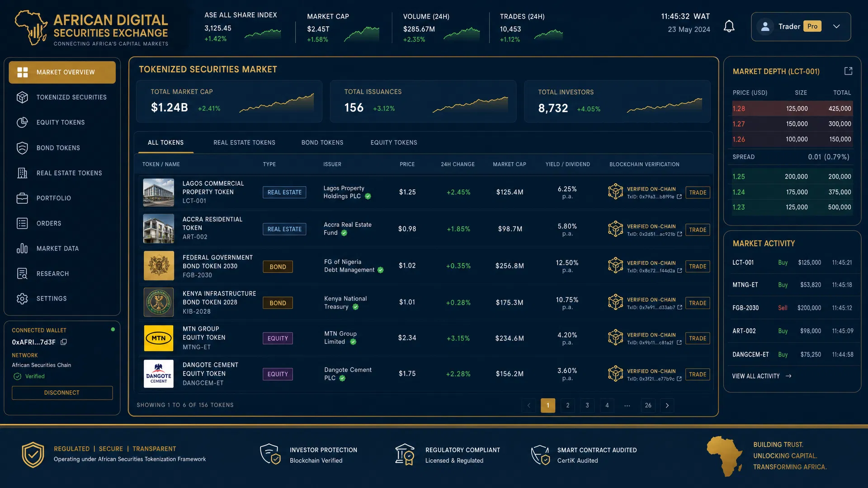
Task: Expand the Market Depth panel
Action: coord(848,71)
